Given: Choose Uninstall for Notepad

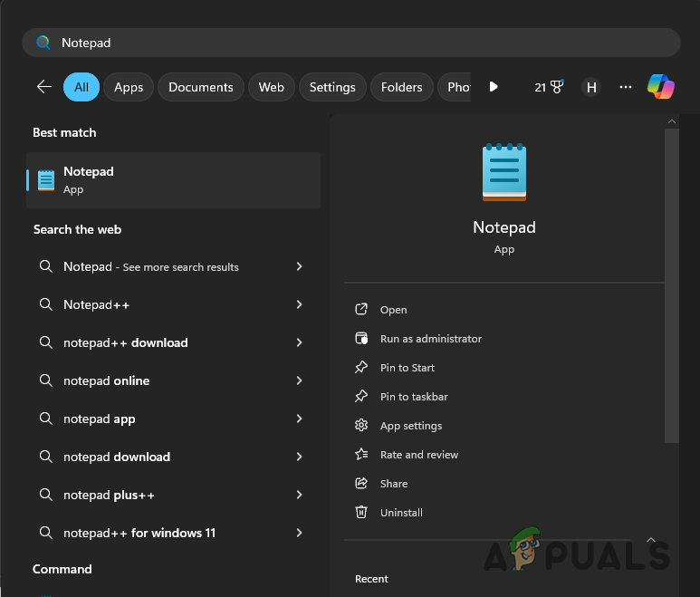Looking at the screenshot, I should 401,513.
